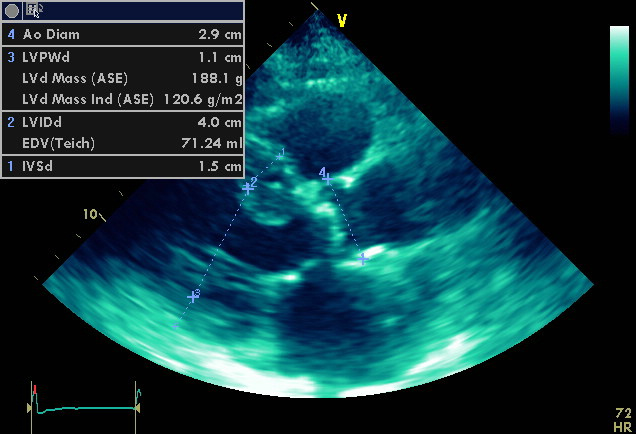Screen dimensions: 636x434
Task: Select the LVPWd measurement row
Action: tap(122, 58)
